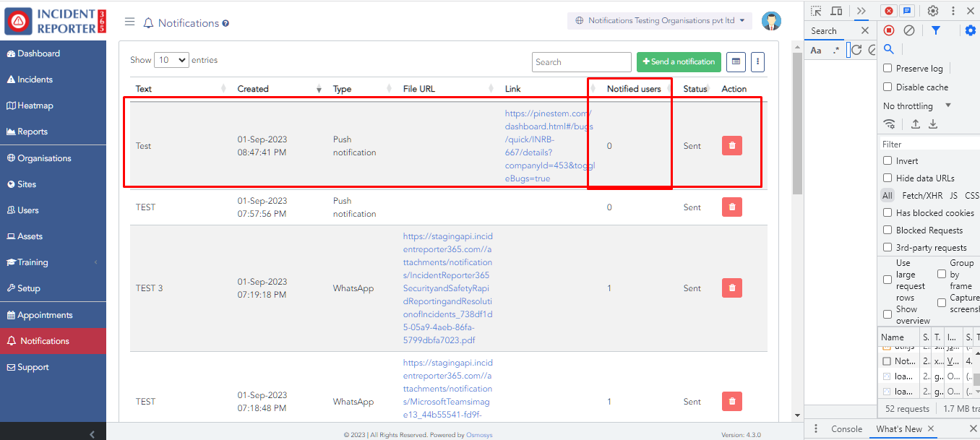The image size is (980, 440).
Task: Click the Send a notification button
Action: (x=679, y=62)
